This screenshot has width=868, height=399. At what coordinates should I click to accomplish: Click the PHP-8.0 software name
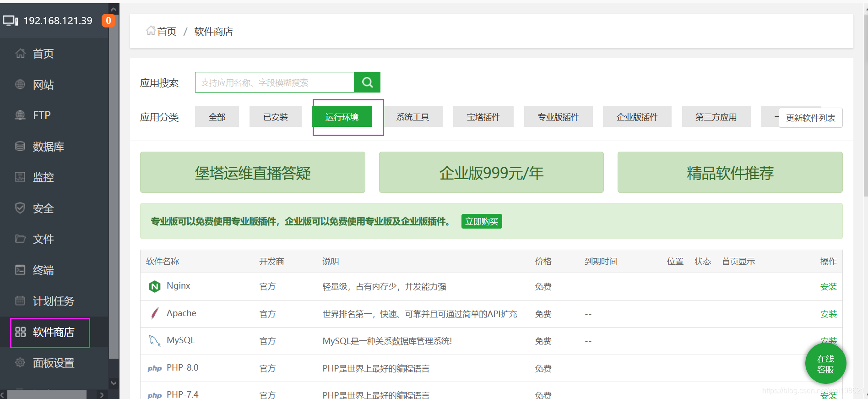183,368
